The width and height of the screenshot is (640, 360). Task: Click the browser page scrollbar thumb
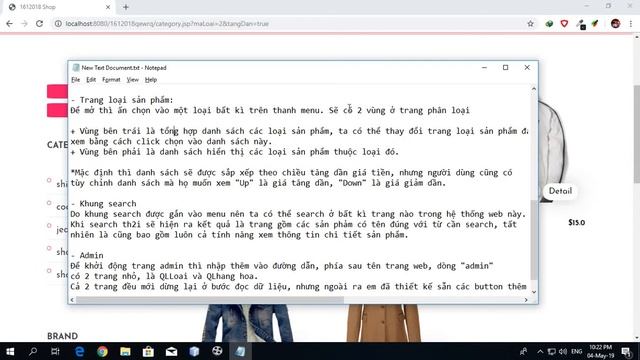click(636, 135)
